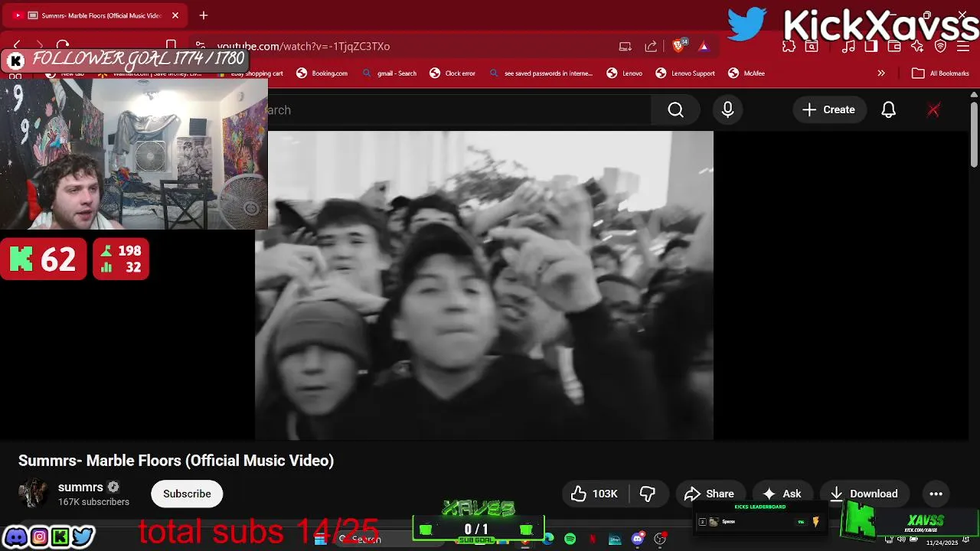This screenshot has height=551, width=980.
Task: Expand hidden bookmarks with double chevron
Action: coord(881,73)
